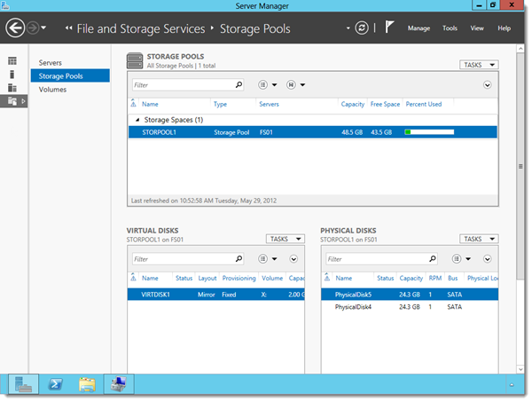Click the Virtual Disks filter search icon
This screenshot has width=532, height=402.
point(239,259)
